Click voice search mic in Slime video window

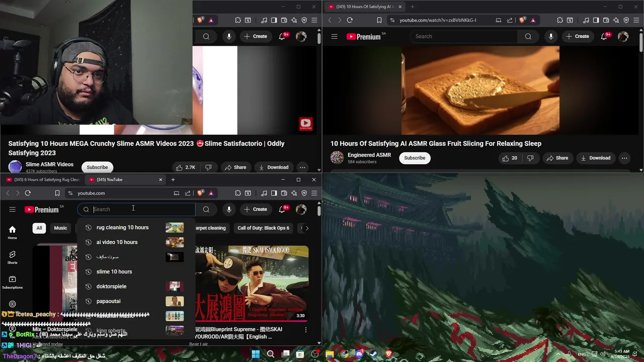coord(229,36)
